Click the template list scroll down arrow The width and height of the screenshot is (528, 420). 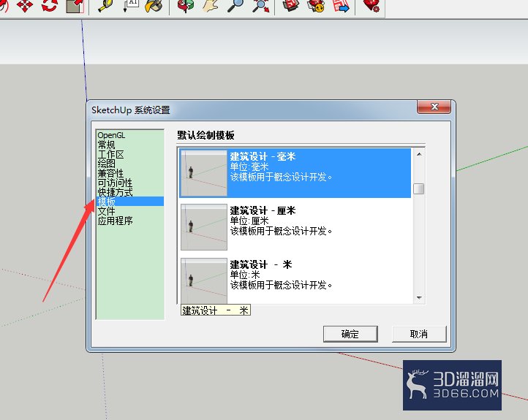point(419,297)
